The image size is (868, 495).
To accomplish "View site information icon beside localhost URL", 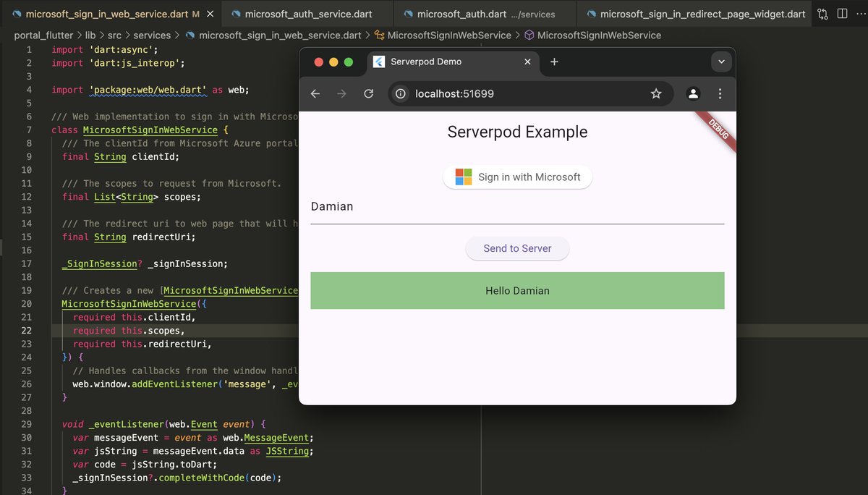I will pos(401,93).
